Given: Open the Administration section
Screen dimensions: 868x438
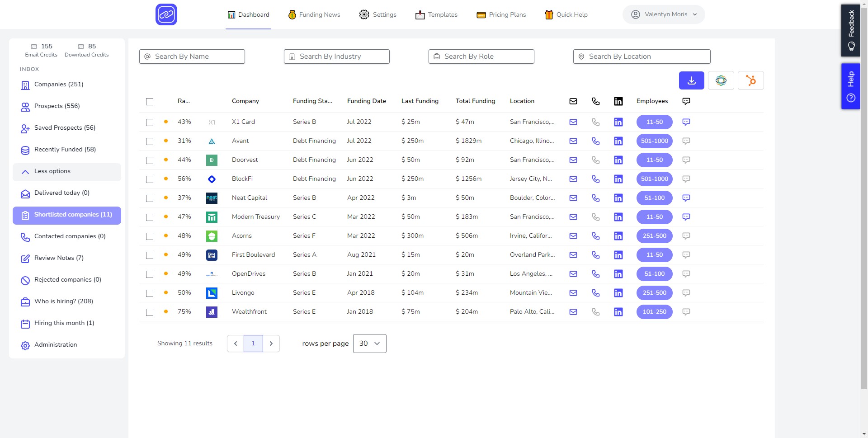Looking at the screenshot, I should pos(67,345).
